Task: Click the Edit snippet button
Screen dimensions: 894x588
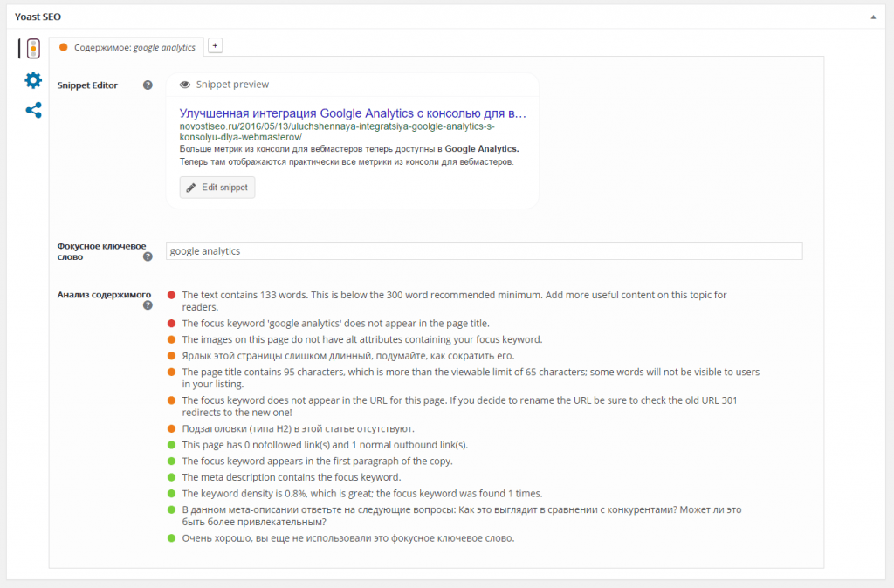Action: pos(217,188)
